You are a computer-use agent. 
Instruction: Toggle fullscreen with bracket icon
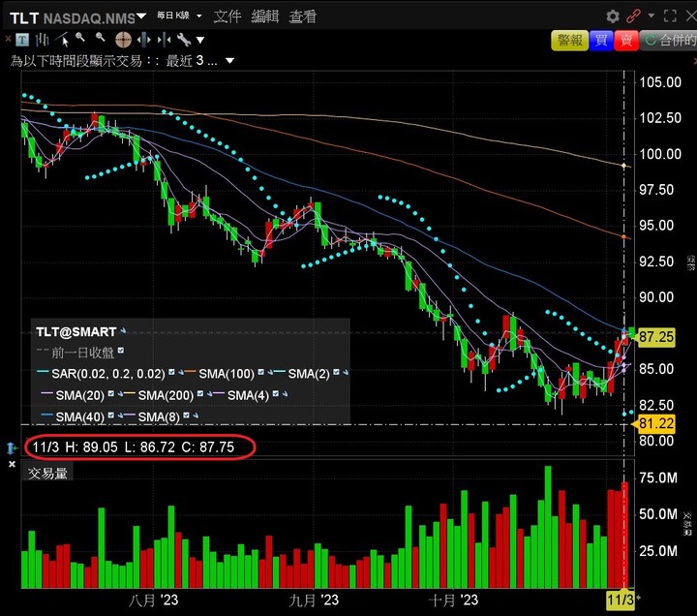coord(670,16)
